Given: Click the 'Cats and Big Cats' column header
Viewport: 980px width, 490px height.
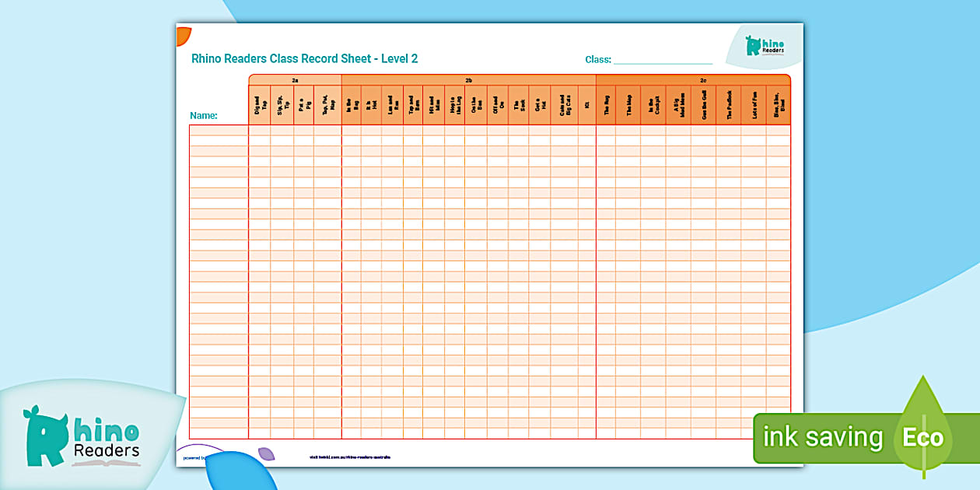Looking at the screenshot, I should 564,105.
